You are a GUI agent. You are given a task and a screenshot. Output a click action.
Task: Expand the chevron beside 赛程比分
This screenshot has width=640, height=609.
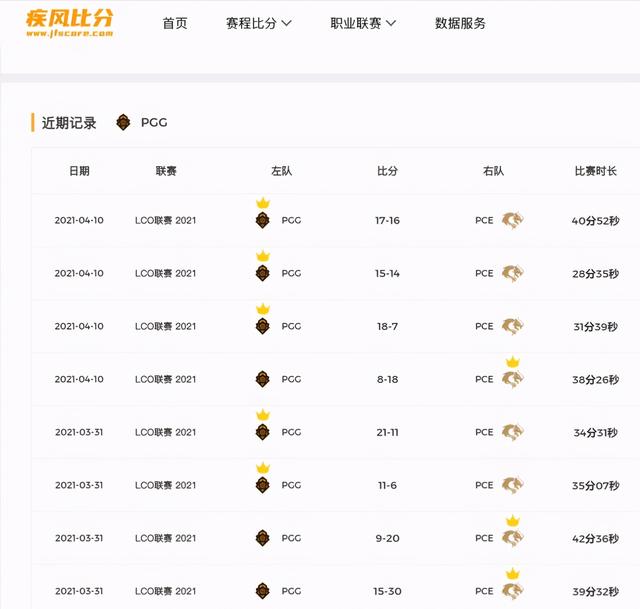(x=287, y=23)
